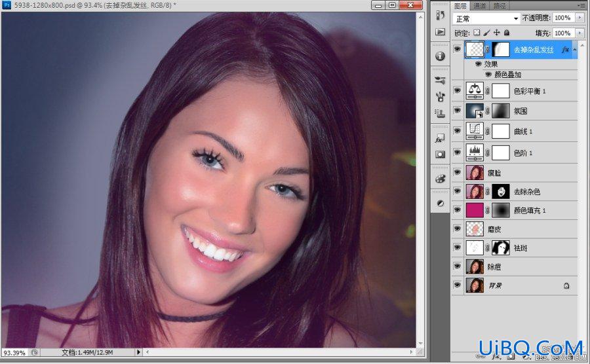Collapse effects arrow on 去掉杂乱发丝 layer
The height and width of the screenshot is (364, 590).
[574, 50]
